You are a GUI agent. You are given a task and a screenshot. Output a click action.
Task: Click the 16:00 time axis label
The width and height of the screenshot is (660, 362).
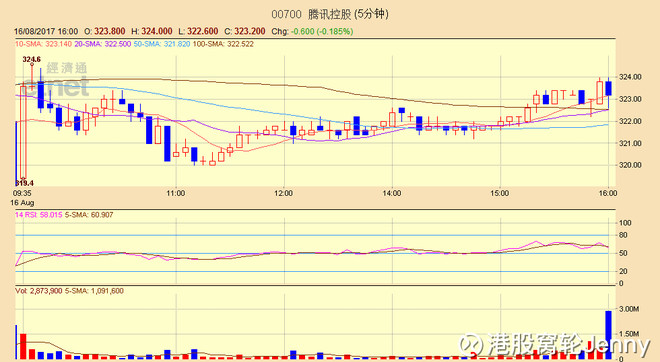click(608, 194)
